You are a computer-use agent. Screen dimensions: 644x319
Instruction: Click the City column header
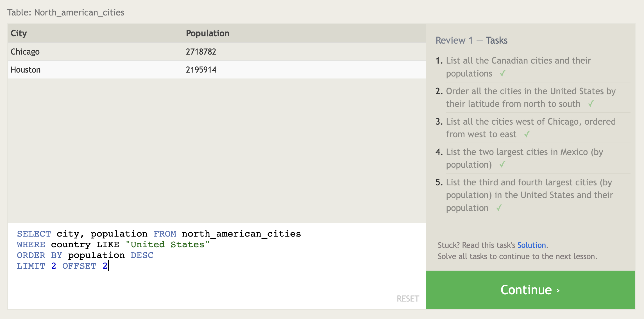point(19,33)
